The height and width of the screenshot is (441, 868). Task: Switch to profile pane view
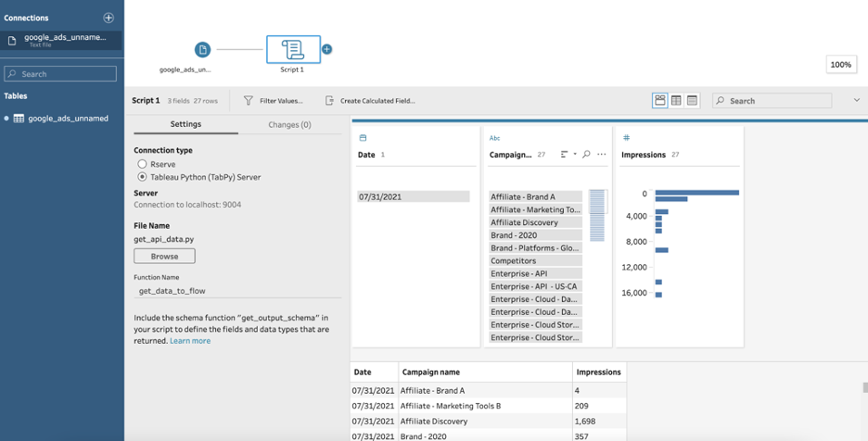pyautogui.click(x=659, y=100)
